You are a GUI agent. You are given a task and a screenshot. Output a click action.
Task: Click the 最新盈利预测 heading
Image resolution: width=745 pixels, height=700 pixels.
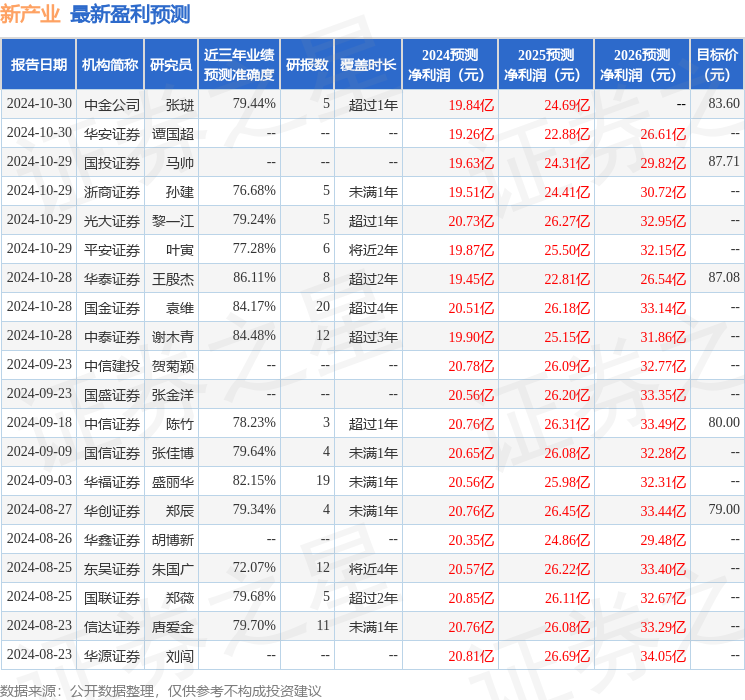click(x=130, y=14)
